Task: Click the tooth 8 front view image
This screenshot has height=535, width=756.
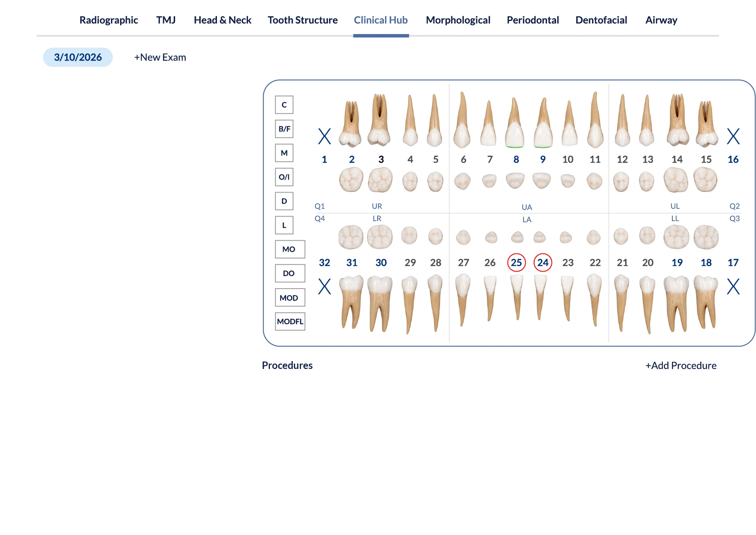Action: pyautogui.click(x=515, y=123)
